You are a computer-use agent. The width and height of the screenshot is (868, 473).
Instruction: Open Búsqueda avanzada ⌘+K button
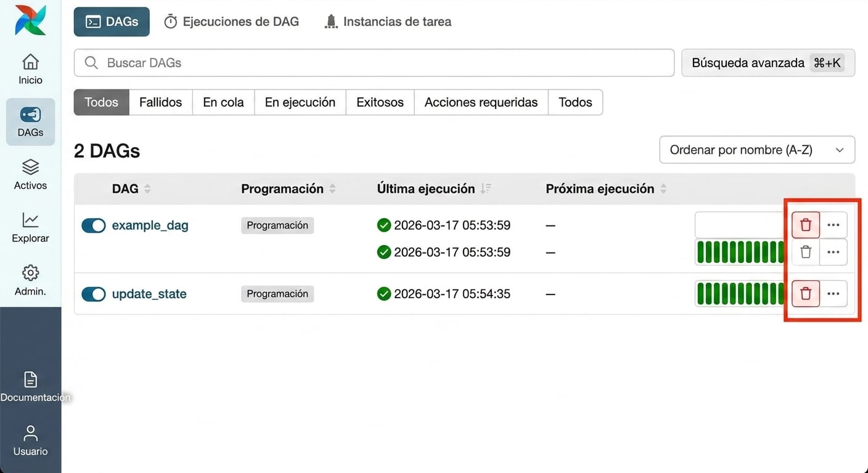point(768,63)
